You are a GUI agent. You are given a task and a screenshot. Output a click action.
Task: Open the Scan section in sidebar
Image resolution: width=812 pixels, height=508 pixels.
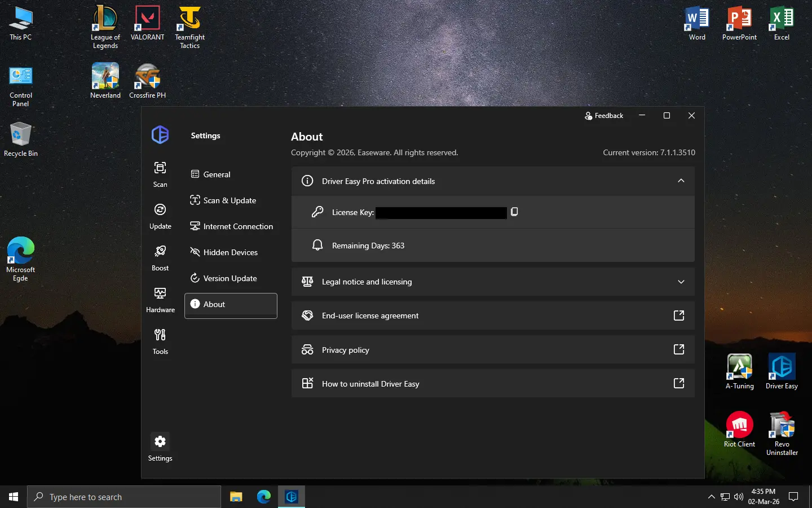click(x=160, y=174)
